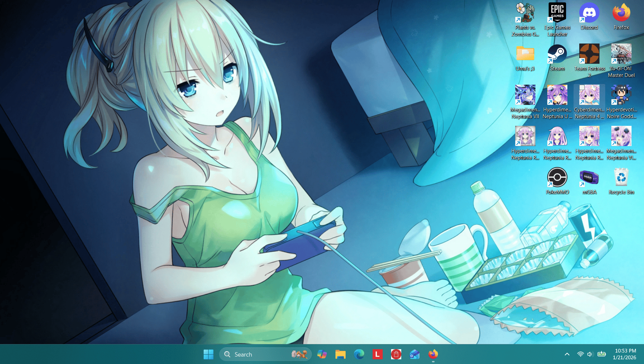644x364 pixels.
Task: Select the Discord desktop shortcut
Action: (589, 16)
